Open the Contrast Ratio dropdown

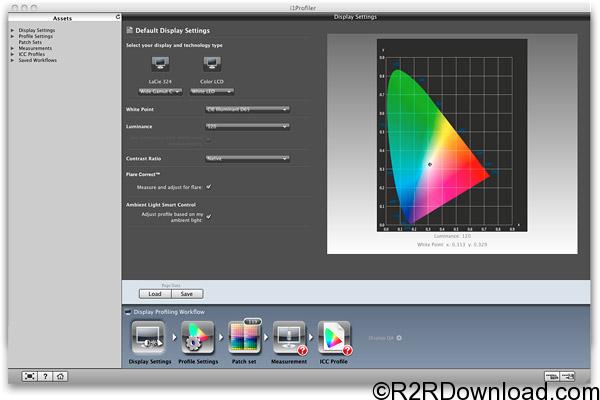[x=247, y=158]
